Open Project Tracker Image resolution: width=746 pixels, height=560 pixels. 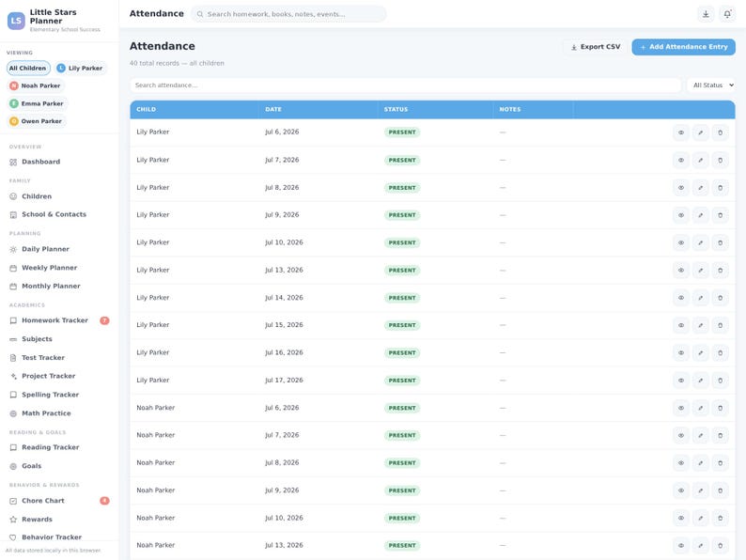pyautogui.click(x=59, y=376)
